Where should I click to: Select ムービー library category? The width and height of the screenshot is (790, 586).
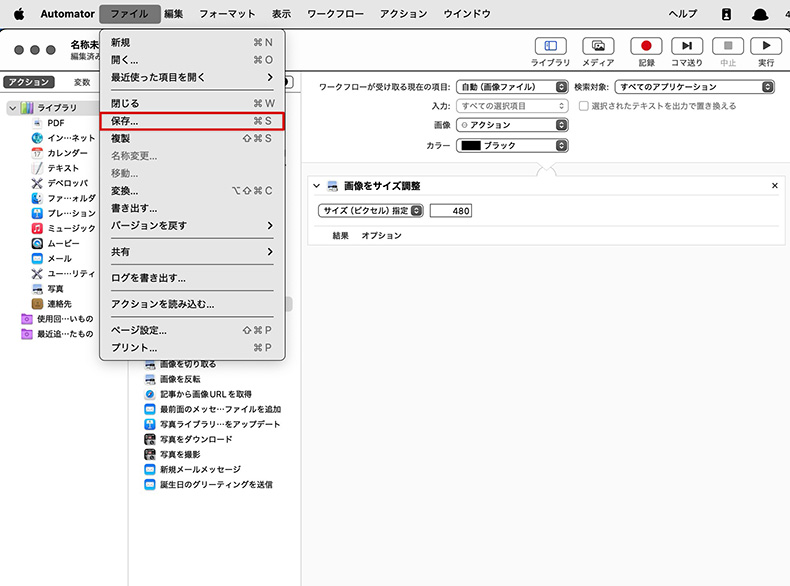[55, 244]
